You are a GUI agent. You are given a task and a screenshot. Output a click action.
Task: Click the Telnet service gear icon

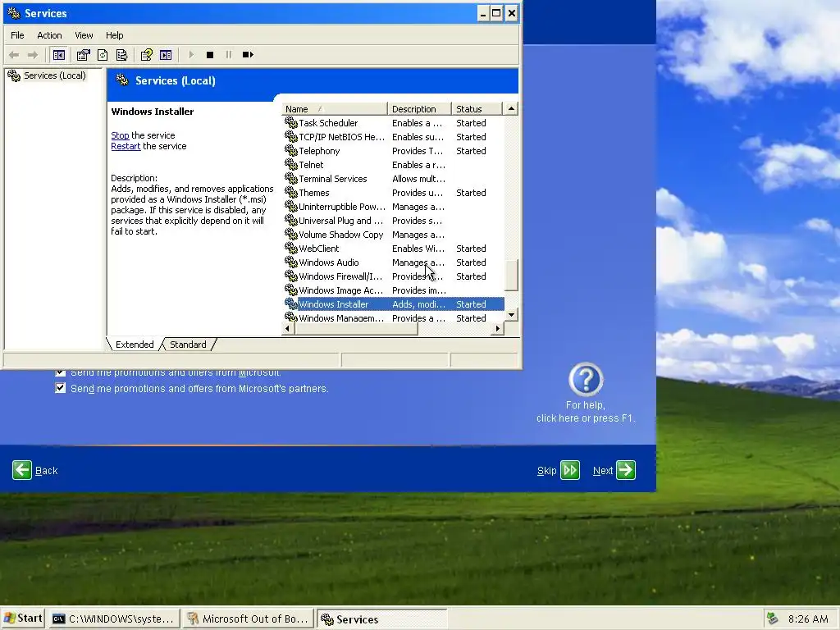[291, 164]
